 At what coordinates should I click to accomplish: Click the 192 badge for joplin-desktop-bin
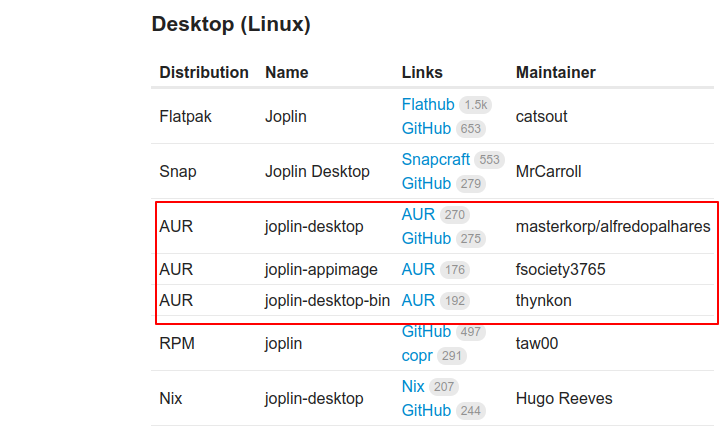pyautogui.click(x=454, y=301)
